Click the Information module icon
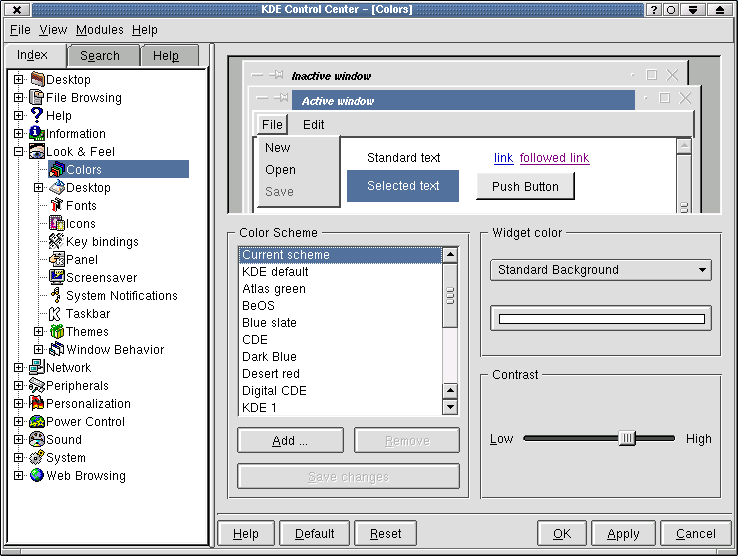The height and width of the screenshot is (556, 738). coord(37,133)
